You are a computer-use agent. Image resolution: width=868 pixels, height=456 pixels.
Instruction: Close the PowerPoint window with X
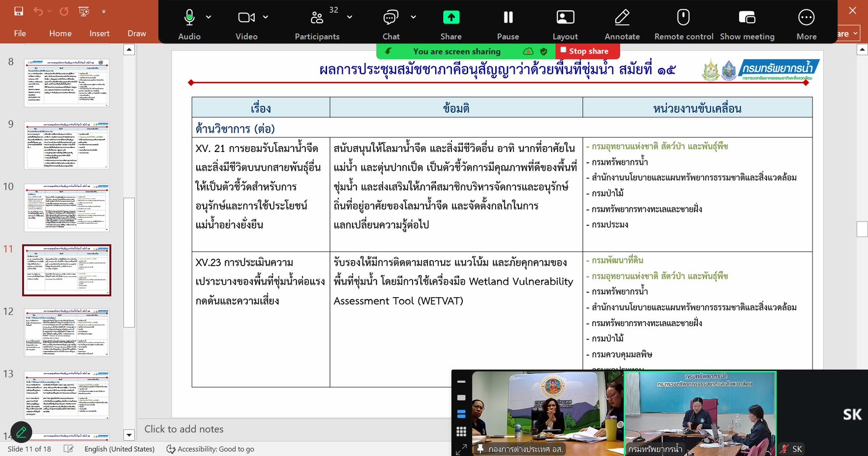[x=853, y=10]
